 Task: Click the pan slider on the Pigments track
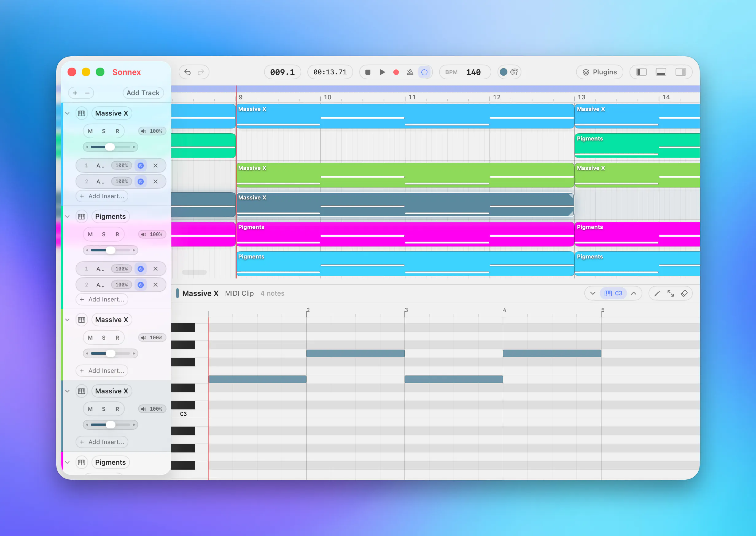coord(111,250)
